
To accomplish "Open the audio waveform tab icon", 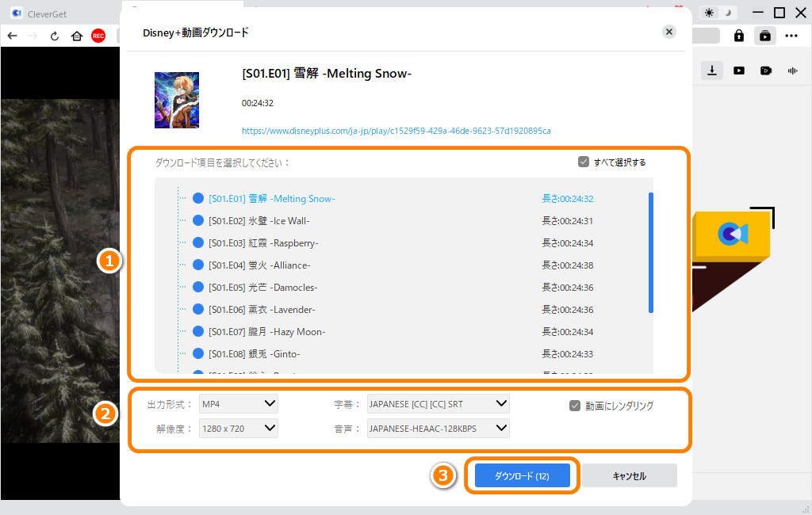I will [x=793, y=71].
